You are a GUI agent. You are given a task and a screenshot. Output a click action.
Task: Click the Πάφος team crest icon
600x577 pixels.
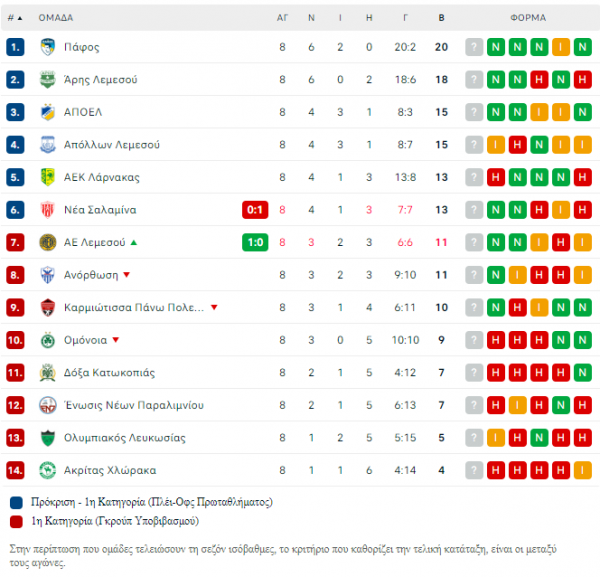(x=47, y=47)
